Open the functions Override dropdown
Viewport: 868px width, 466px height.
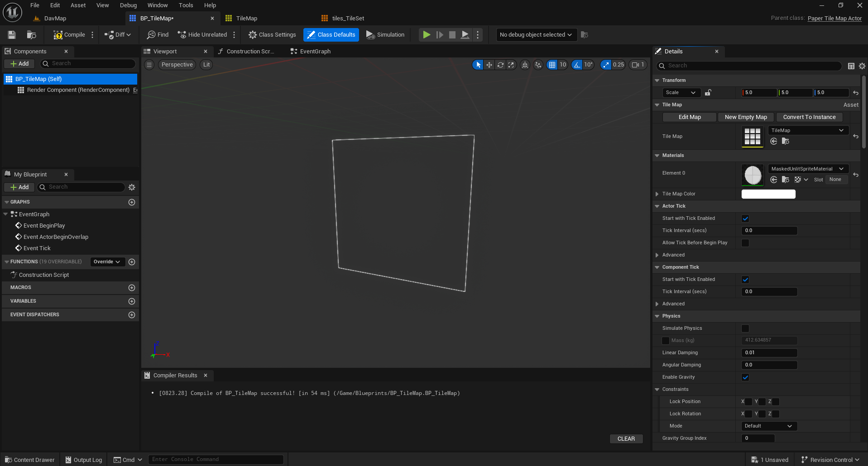pyautogui.click(x=107, y=262)
